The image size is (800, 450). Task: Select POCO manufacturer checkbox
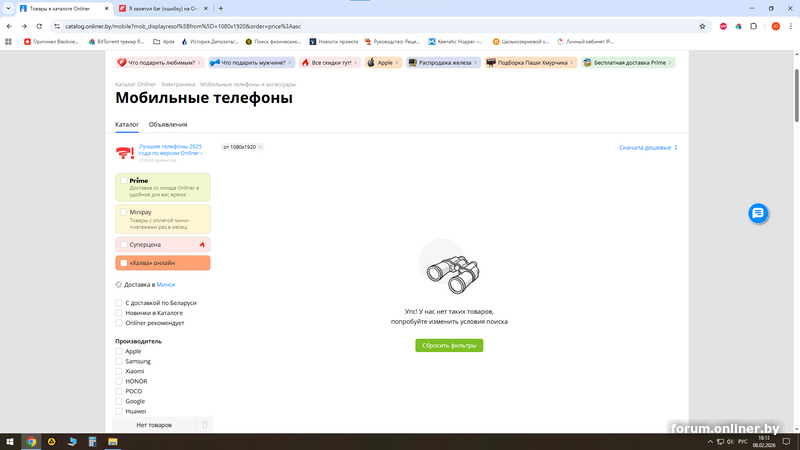tap(118, 391)
